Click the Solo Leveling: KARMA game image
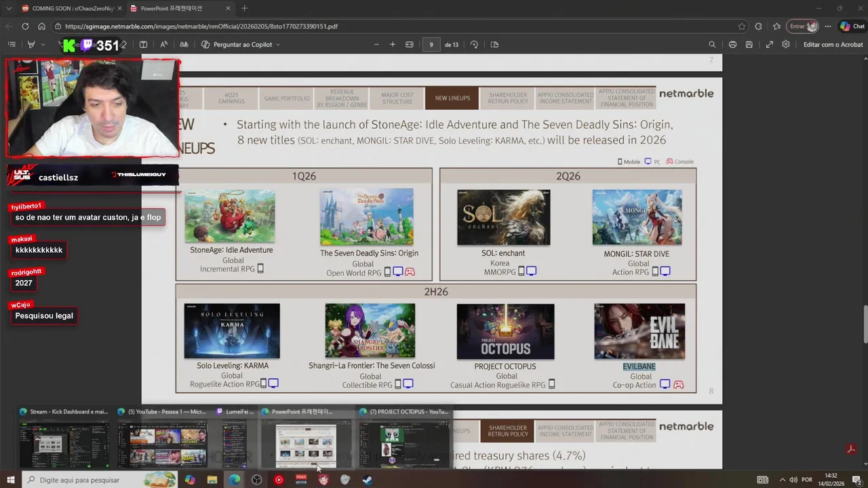The width and height of the screenshot is (868, 488). point(232,331)
